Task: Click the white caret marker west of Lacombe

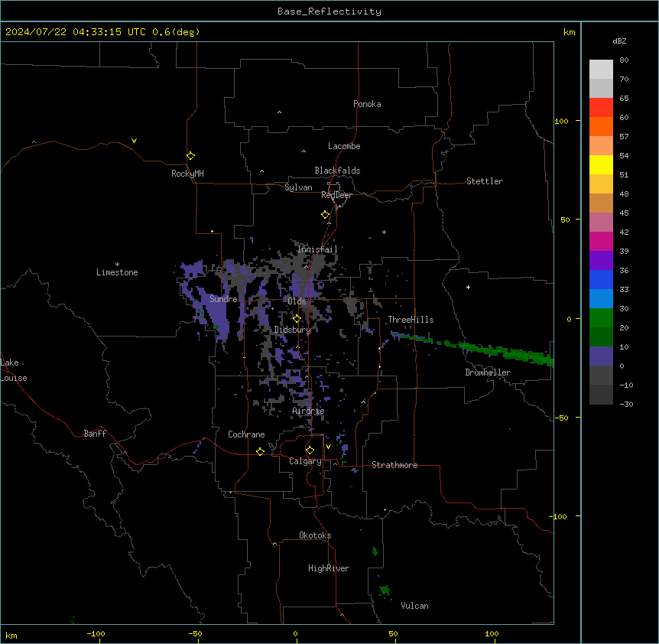Action: (304, 151)
